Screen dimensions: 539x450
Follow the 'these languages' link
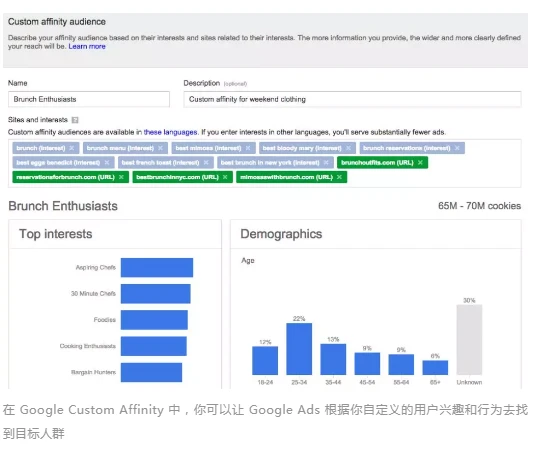(170, 132)
